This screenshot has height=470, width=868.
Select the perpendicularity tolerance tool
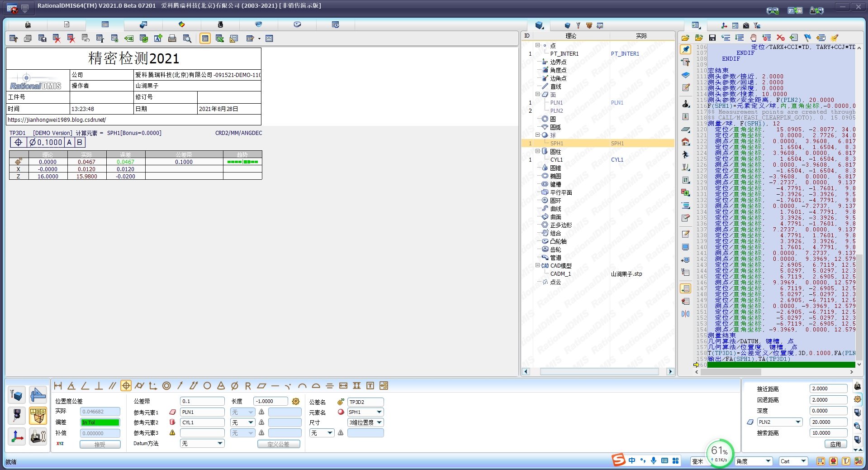pos(99,386)
